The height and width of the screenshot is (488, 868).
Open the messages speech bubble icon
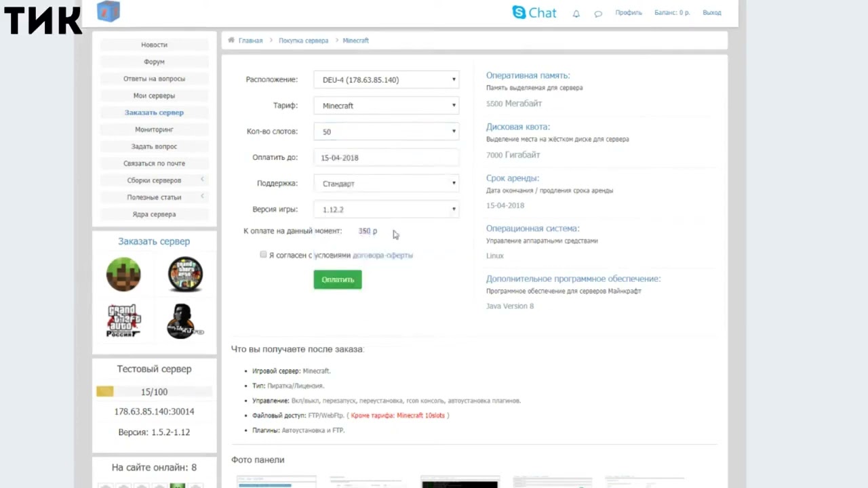(x=598, y=13)
